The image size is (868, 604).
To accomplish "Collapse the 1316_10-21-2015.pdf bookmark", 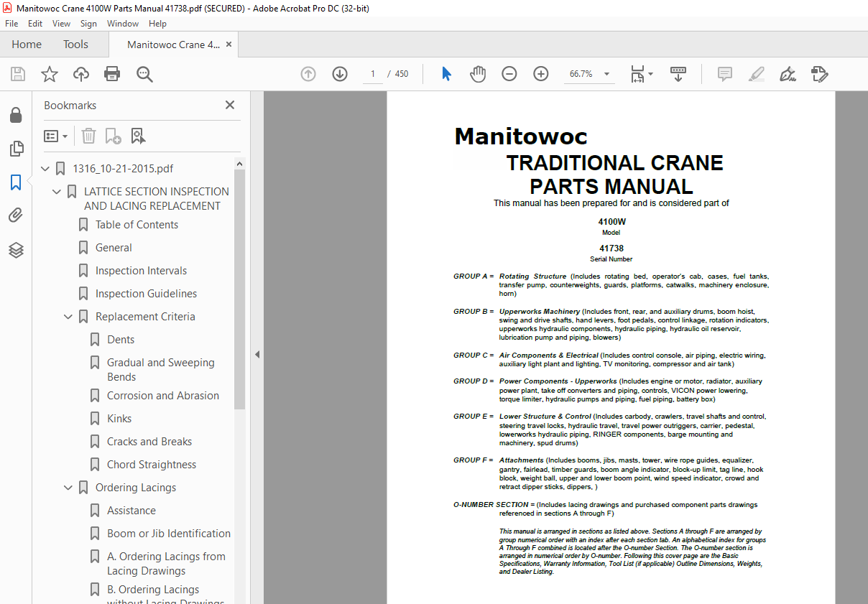I will (x=45, y=169).
